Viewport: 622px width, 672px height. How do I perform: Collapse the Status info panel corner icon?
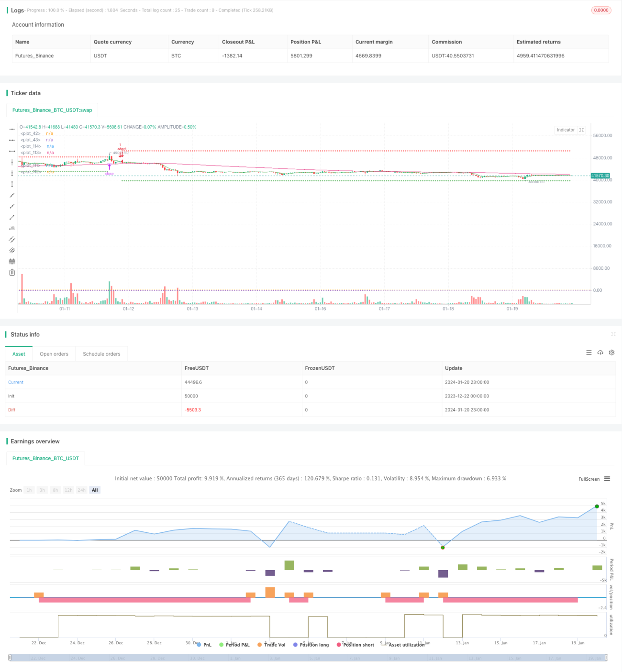[x=613, y=334]
